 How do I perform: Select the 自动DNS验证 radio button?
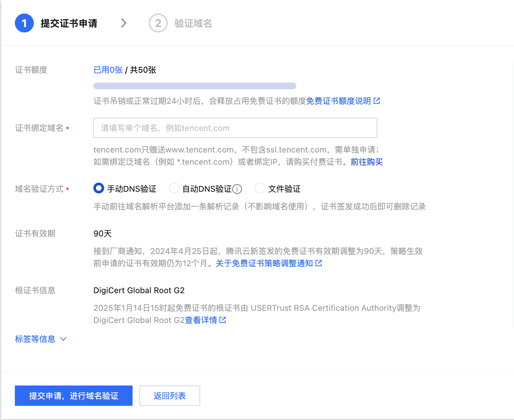point(174,188)
